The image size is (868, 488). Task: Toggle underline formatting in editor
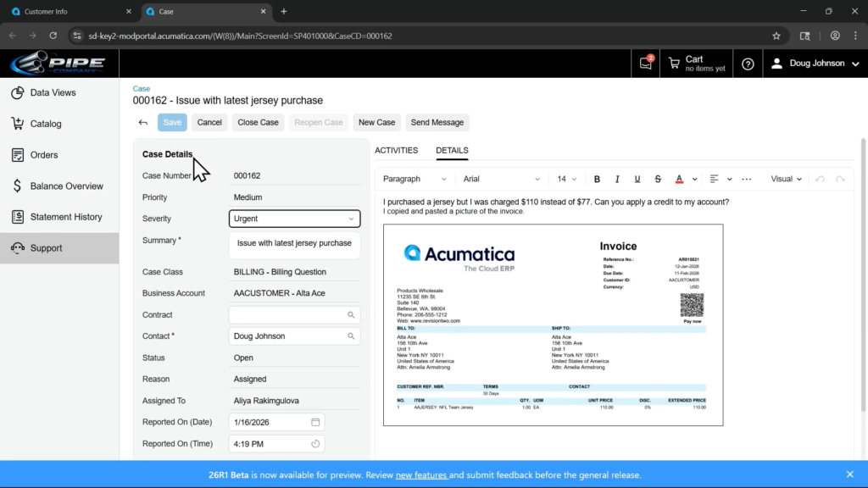tap(637, 179)
